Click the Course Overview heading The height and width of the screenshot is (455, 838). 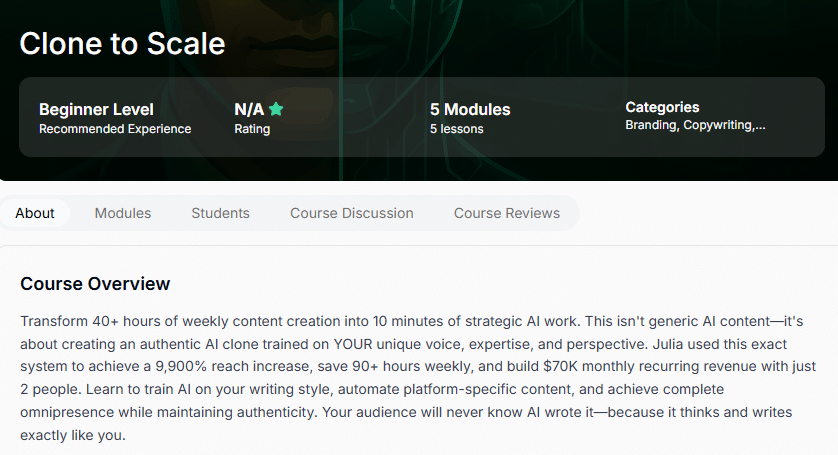pos(95,284)
